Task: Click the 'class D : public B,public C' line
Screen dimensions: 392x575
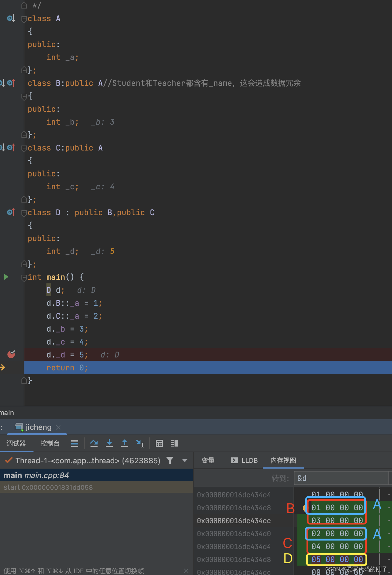Action: [x=91, y=212]
